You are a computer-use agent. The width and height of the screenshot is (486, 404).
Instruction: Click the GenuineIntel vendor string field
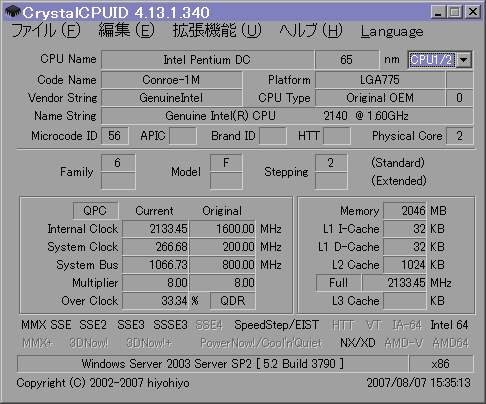click(x=171, y=98)
